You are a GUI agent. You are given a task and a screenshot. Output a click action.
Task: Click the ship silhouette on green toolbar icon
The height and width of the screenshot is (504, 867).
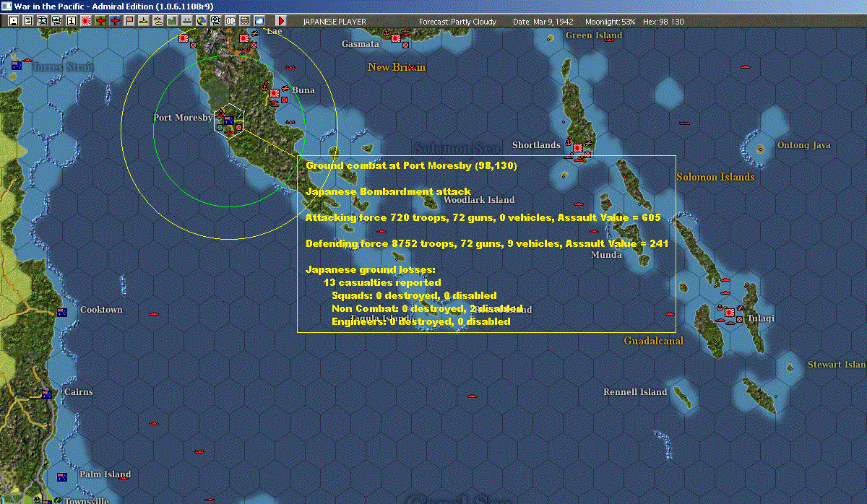point(187,21)
